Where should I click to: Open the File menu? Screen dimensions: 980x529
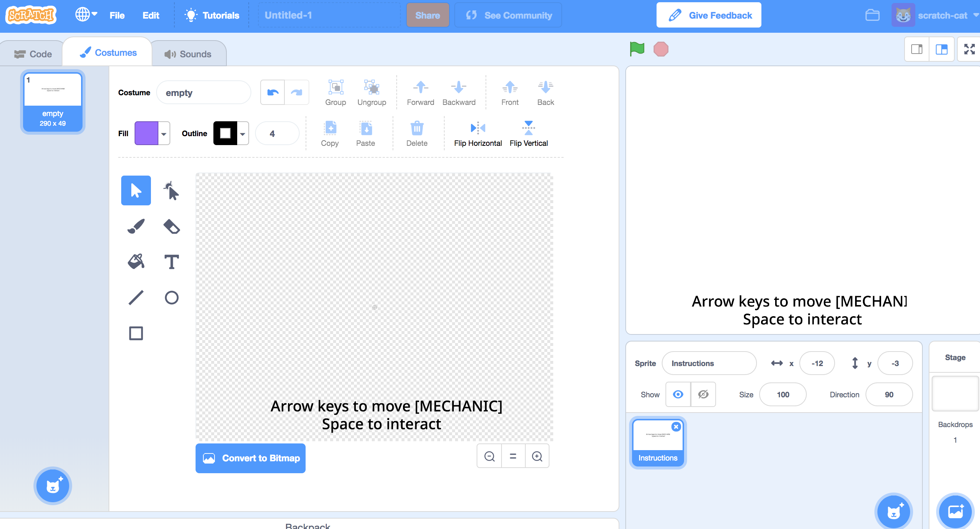point(117,15)
